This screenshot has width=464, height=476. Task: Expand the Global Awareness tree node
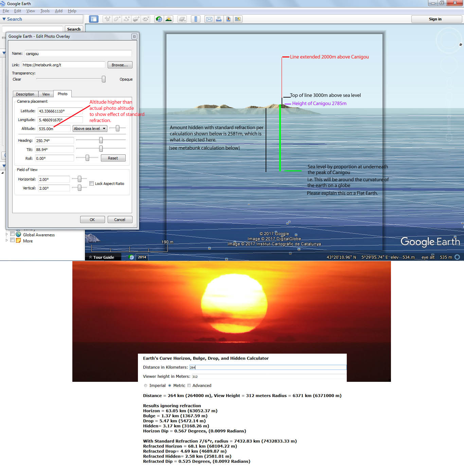(6, 234)
